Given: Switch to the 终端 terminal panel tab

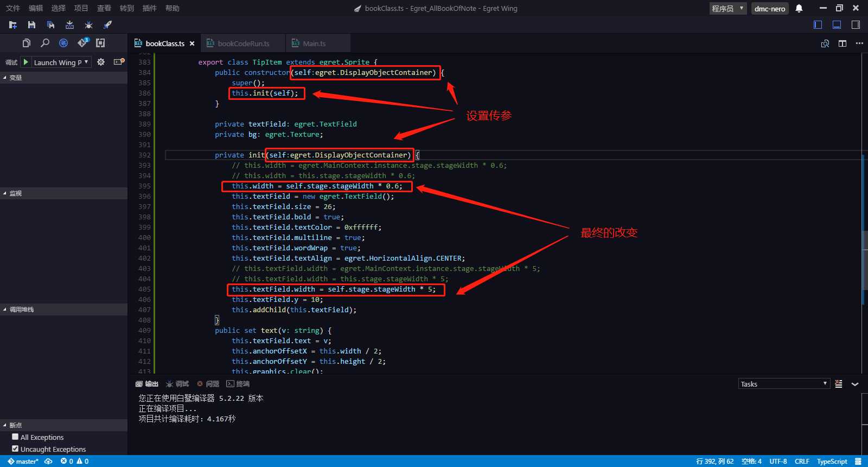Looking at the screenshot, I should (x=238, y=384).
